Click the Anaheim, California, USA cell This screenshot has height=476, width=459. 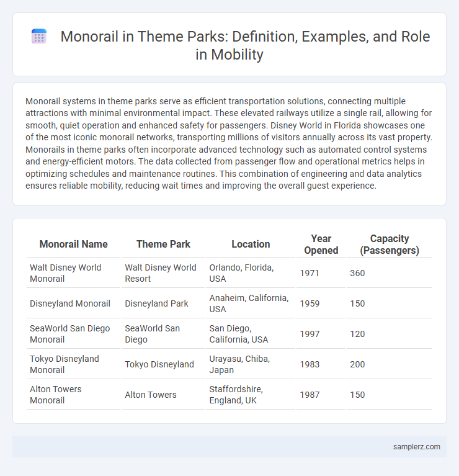(251, 303)
